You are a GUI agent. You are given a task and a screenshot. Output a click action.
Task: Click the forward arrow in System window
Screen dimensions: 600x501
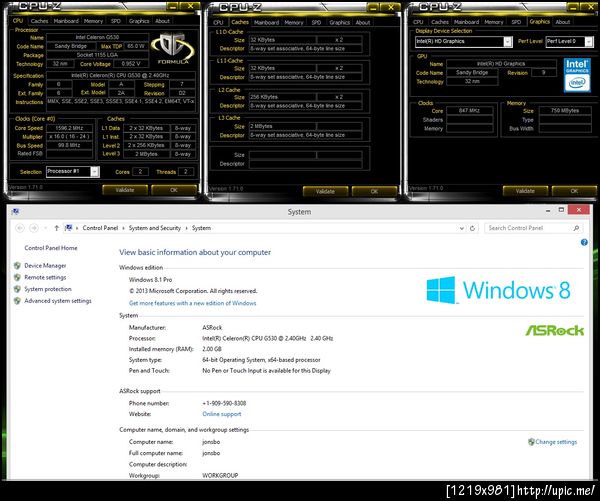pos(34,228)
